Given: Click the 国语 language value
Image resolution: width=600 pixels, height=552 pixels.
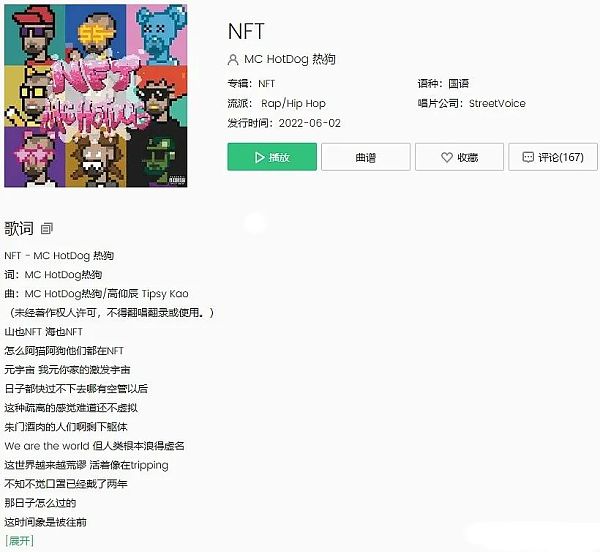Looking at the screenshot, I should pyautogui.click(x=458, y=84).
